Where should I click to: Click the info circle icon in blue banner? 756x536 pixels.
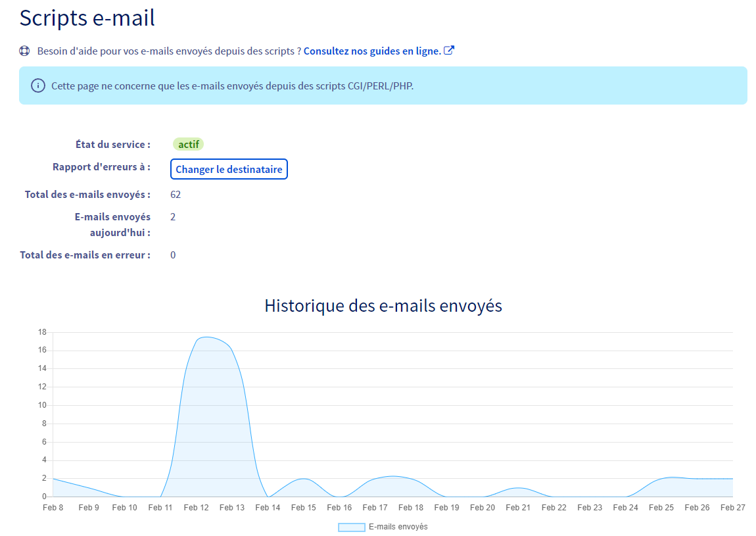pos(38,85)
